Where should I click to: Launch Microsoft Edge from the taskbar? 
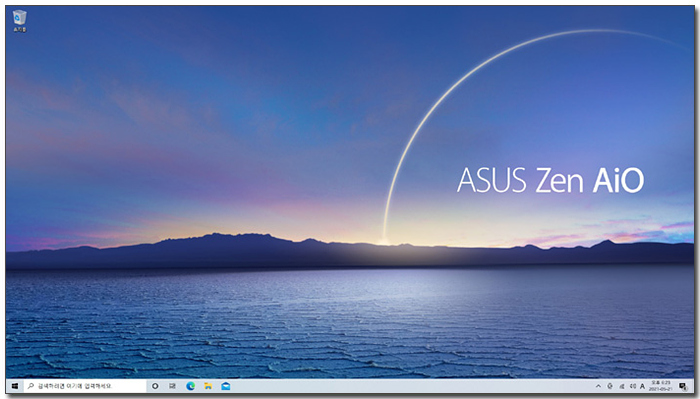point(191,386)
